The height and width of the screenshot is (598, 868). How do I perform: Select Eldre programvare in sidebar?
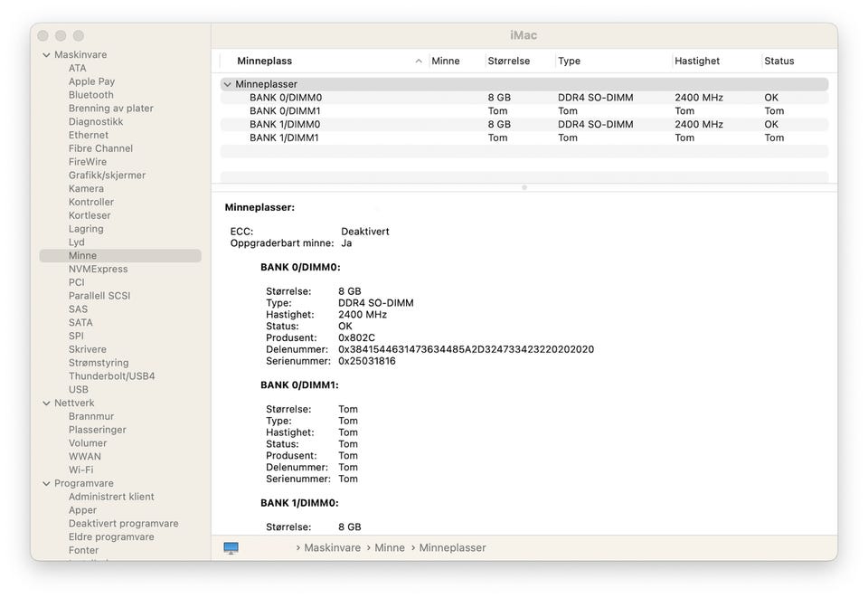(111, 537)
